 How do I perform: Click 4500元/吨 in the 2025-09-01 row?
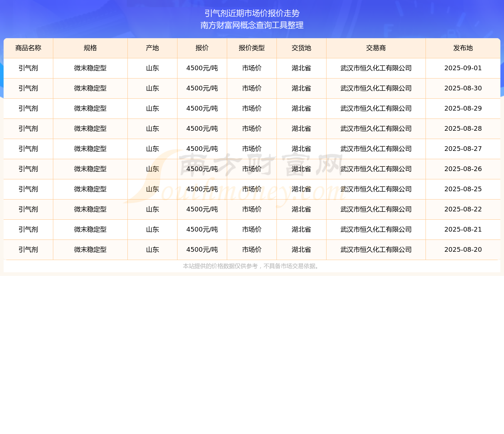(202, 68)
